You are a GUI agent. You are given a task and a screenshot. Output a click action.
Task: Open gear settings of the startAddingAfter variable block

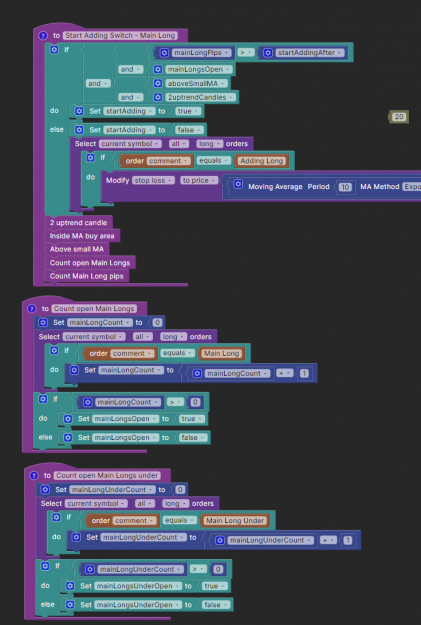click(268, 53)
